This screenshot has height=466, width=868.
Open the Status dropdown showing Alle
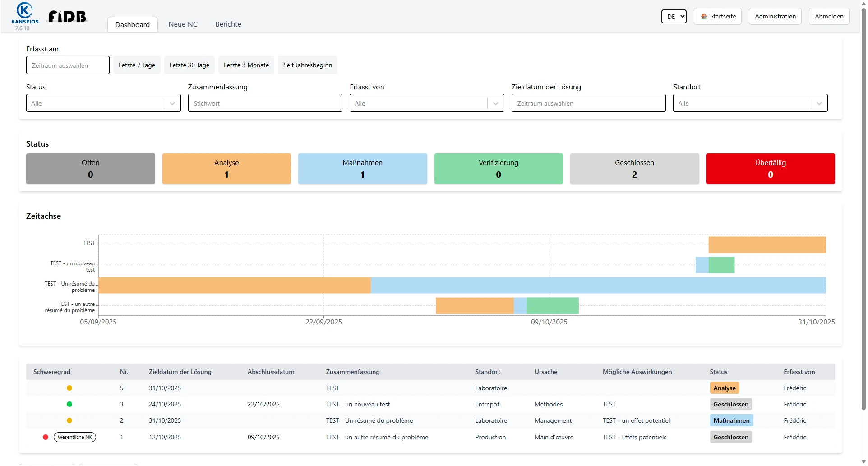coord(103,103)
